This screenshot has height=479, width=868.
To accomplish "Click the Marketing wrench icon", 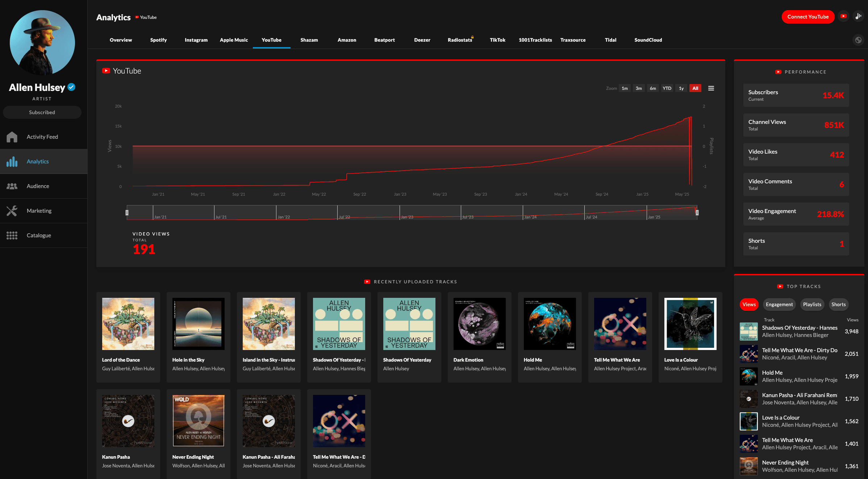I will [x=12, y=211].
